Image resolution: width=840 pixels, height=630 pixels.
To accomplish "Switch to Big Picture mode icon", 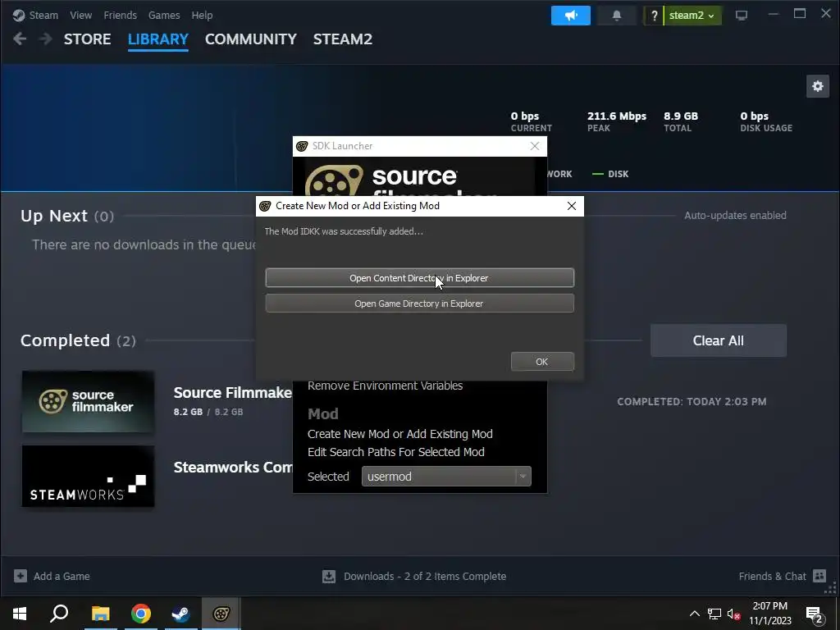I will tap(742, 16).
